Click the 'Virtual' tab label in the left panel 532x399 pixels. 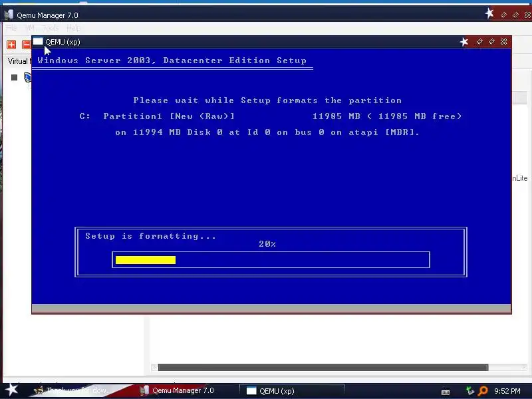coord(18,61)
